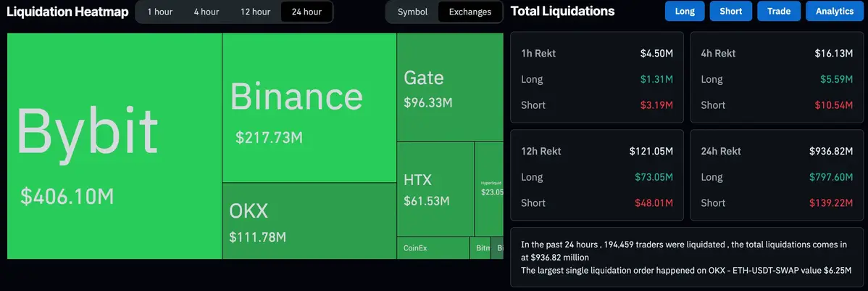Viewport: 868px width, 291px height.
Task: Select the Gate exchange tile
Action: pyautogui.click(x=449, y=87)
